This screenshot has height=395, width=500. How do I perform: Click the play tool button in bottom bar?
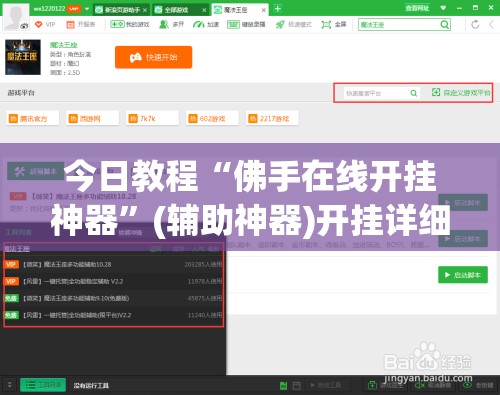click(325, 385)
